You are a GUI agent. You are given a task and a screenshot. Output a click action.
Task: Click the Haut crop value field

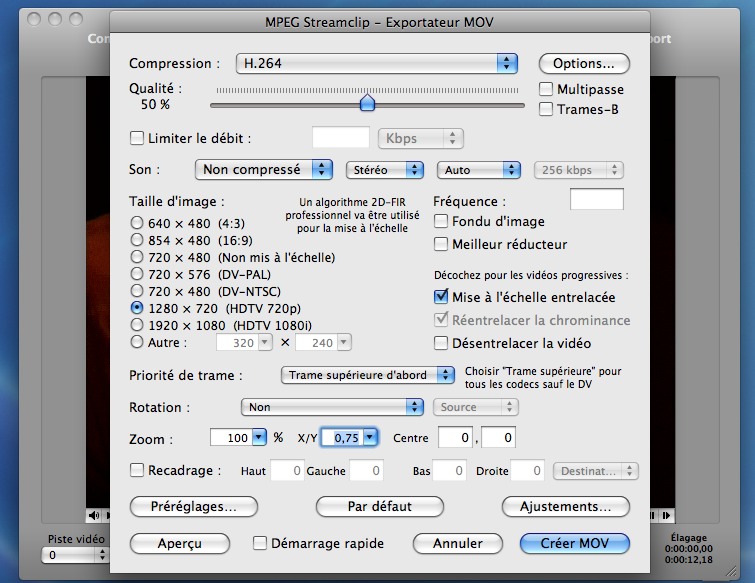287,470
